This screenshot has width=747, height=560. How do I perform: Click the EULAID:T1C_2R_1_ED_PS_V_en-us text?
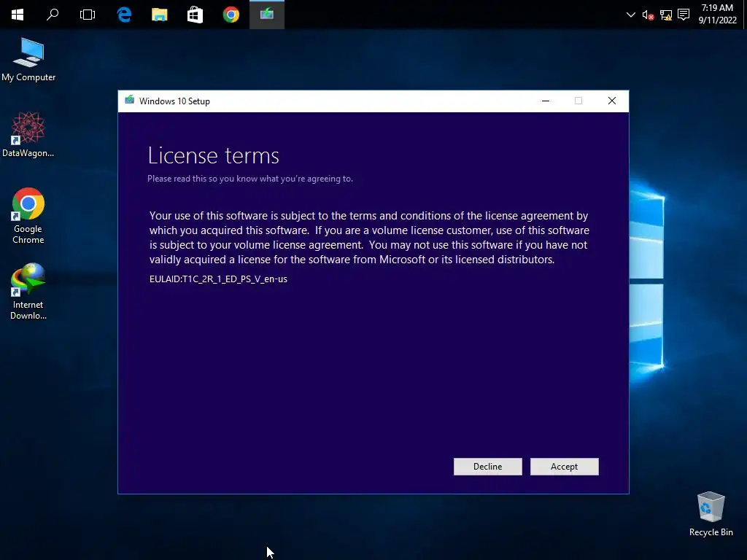(x=218, y=279)
